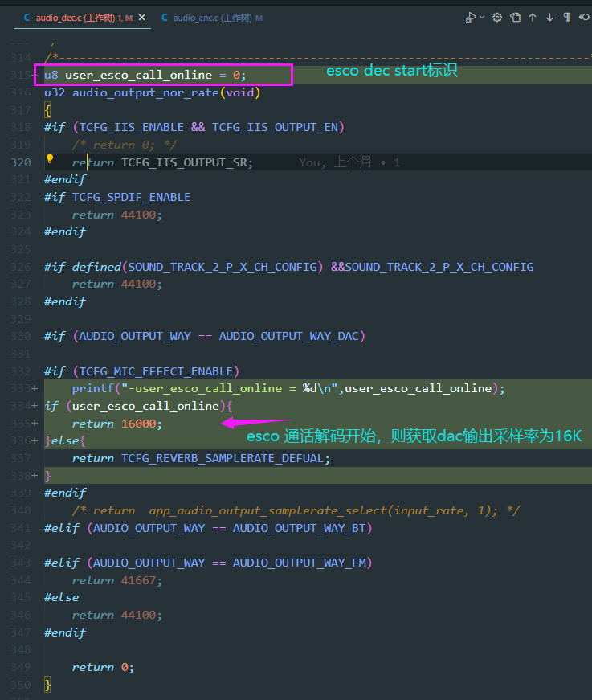
Task: Click the plus marker beside line 338
Action: coord(35,476)
